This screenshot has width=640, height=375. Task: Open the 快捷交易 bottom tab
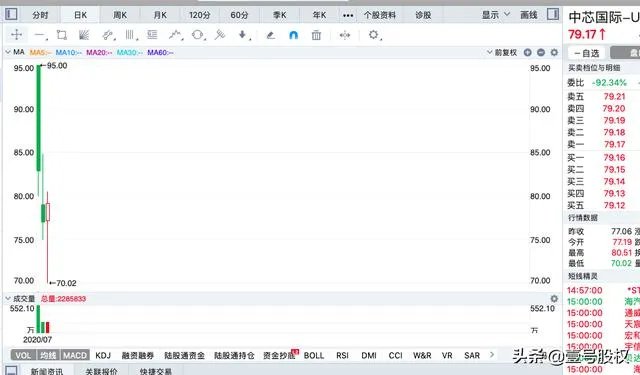tap(156, 371)
